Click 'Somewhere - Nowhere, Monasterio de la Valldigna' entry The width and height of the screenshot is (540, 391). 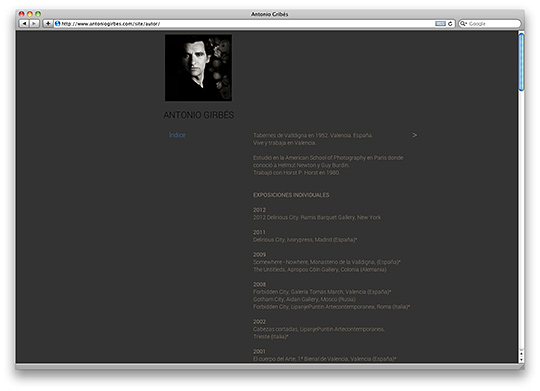pyautogui.click(x=327, y=262)
